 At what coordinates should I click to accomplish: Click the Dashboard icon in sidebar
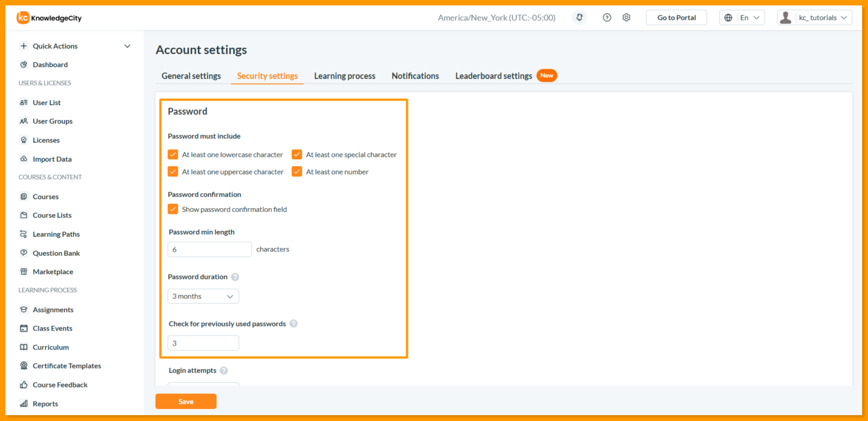[24, 65]
